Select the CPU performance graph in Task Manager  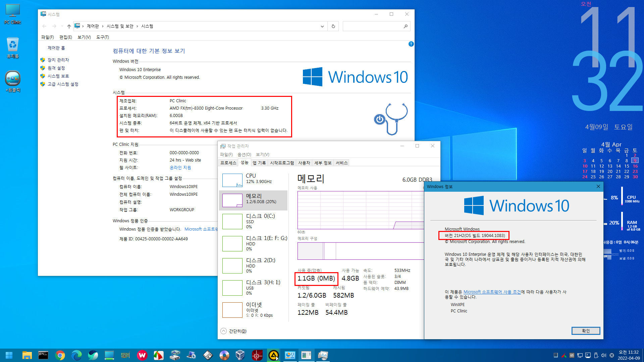253,180
